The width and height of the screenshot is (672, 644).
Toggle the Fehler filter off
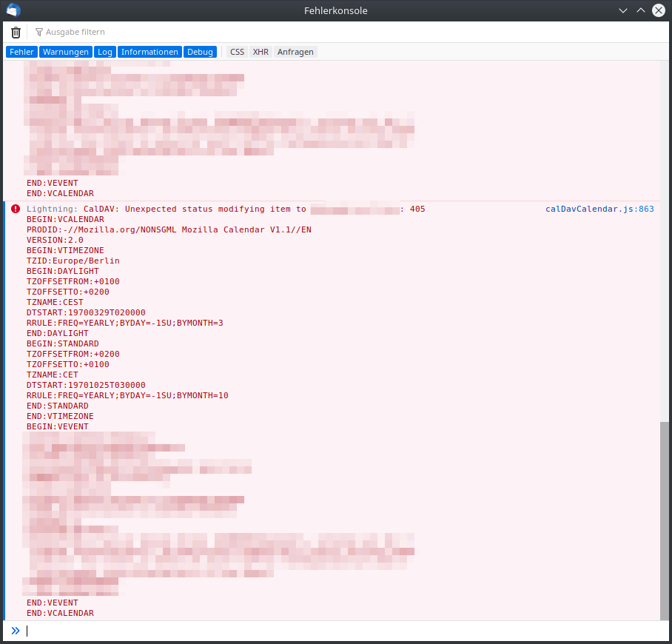tap(21, 52)
